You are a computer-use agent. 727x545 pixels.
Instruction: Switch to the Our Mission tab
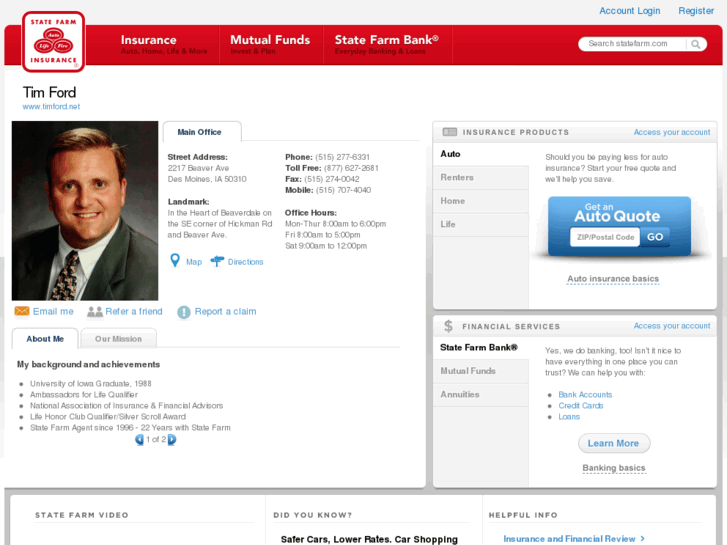[x=118, y=339]
